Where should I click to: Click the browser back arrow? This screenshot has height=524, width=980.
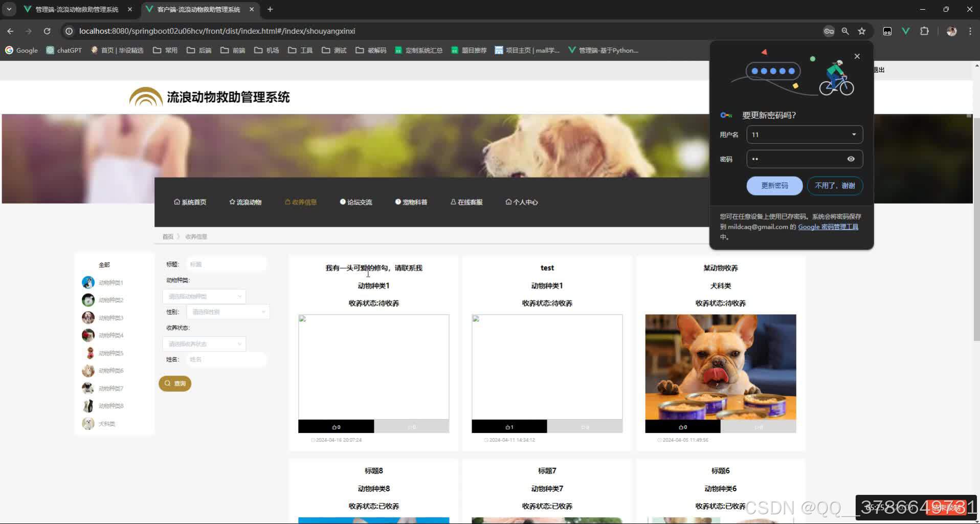pos(10,31)
